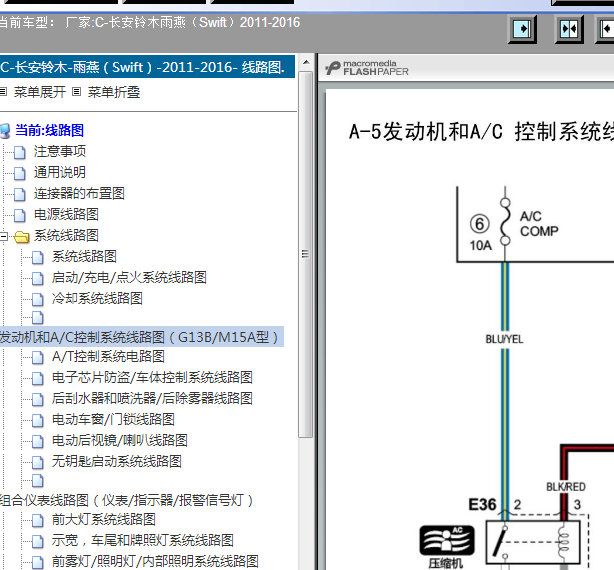Viewport: 614px width, 570px height.
Task: Click the expand-right panel arrow icon
Action: click(x=522, y=29)
